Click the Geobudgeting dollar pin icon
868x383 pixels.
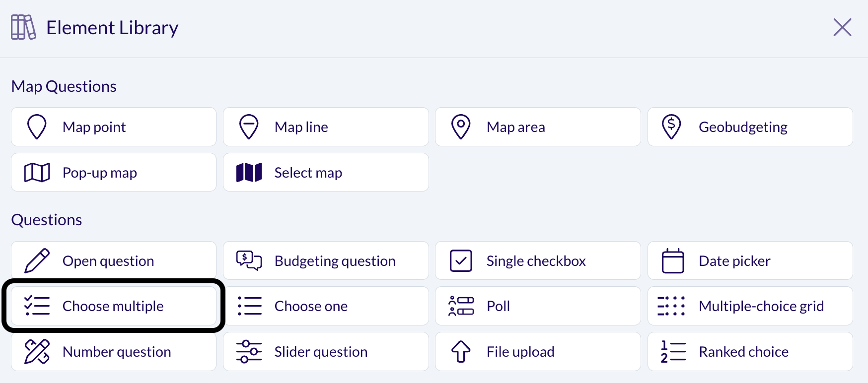671,127
